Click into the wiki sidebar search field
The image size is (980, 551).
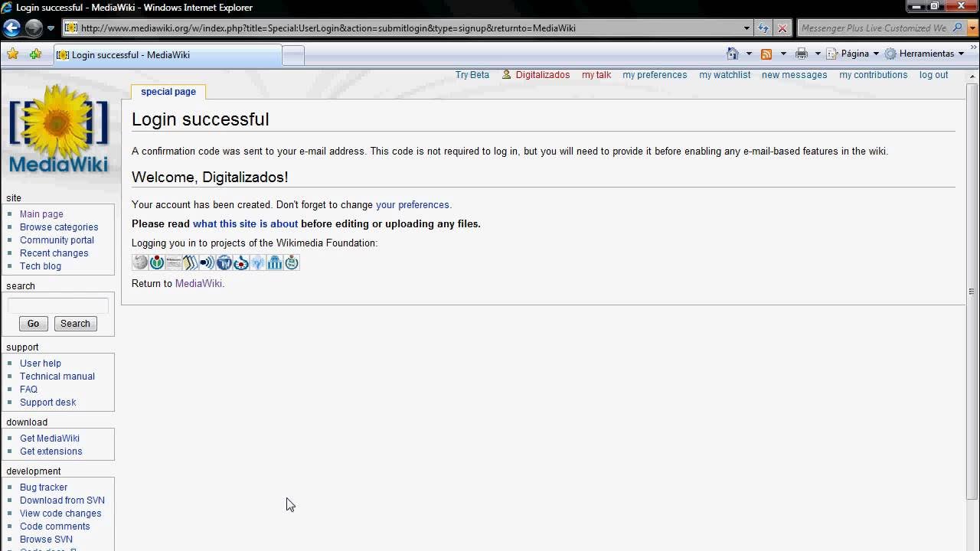[x=58, y=305]
